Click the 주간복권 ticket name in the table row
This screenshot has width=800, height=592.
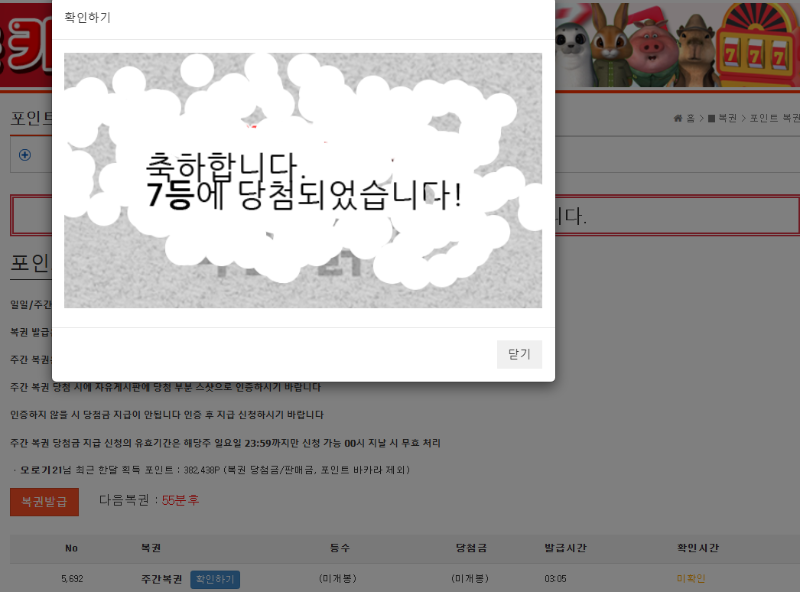162,579
